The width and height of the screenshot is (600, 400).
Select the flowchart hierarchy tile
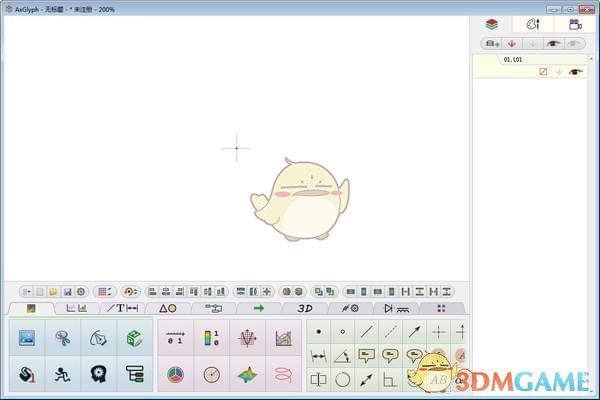(134, 374)
